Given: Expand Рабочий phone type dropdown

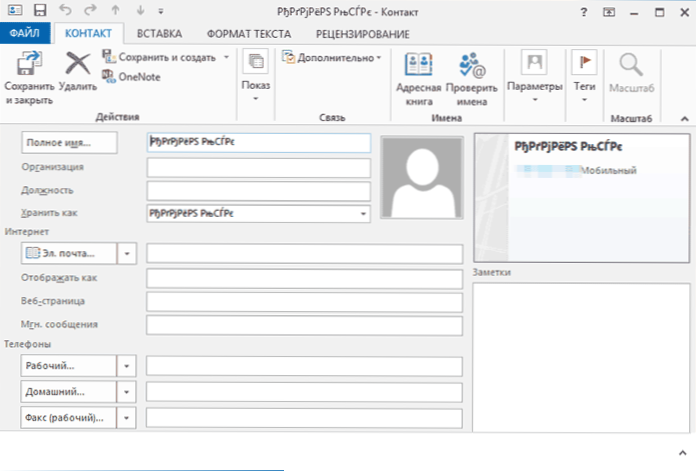Looking at the screenshot, I should tap(127, 366).
